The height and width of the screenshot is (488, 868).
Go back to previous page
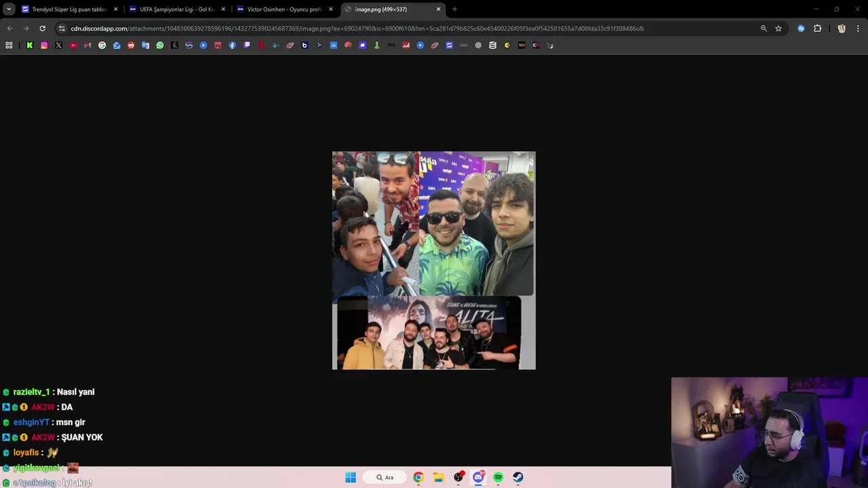(x=9, y=28)
